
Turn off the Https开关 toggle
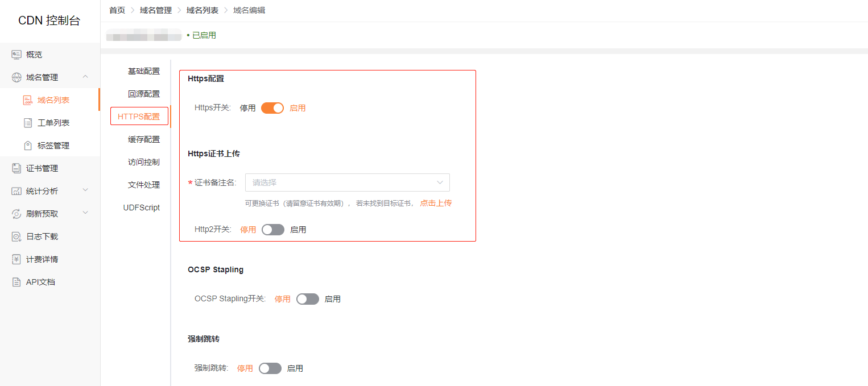[x=272, y=108]
